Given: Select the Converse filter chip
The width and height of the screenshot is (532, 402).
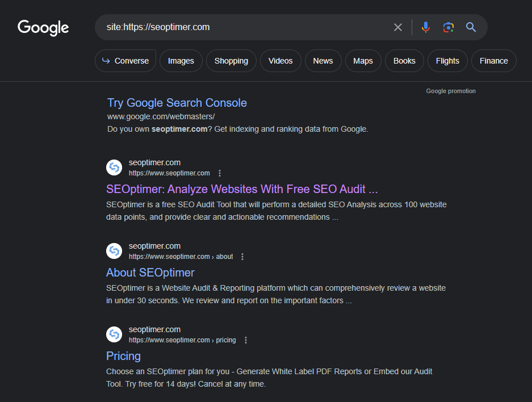Looking at the screenshot, I should tap(125, 61).
